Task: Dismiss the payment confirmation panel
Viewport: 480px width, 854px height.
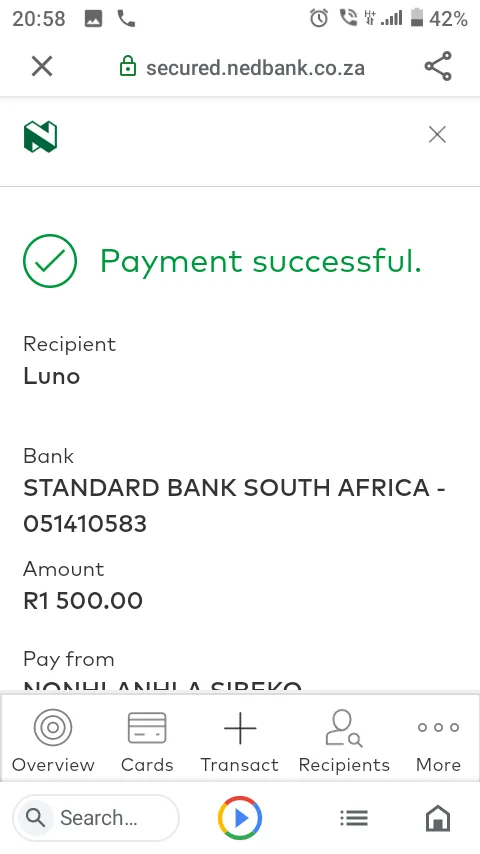Action: (437, 134)
